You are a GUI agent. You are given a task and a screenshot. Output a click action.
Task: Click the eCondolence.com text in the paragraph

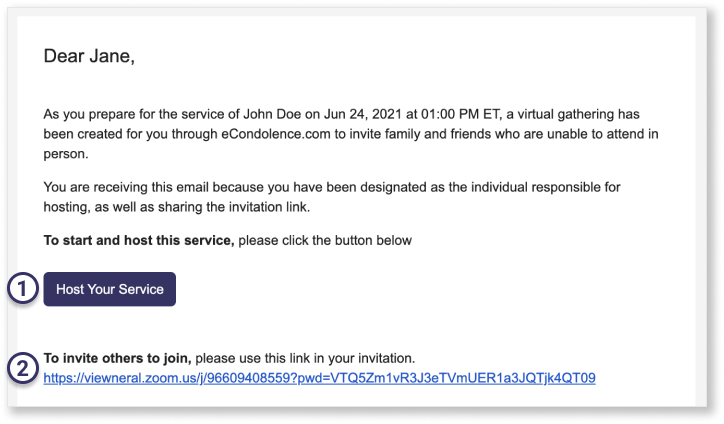(x=276, y=134)
